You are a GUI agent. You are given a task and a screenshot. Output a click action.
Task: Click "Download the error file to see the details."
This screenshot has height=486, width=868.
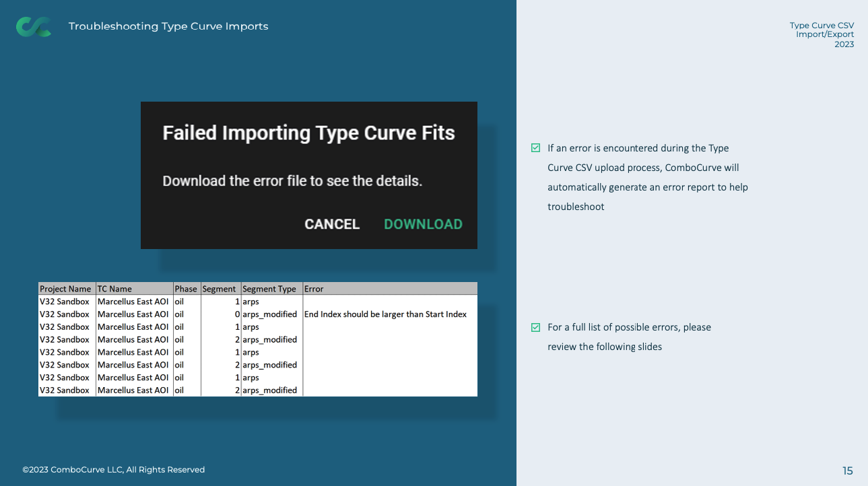(x=292, y=181)
